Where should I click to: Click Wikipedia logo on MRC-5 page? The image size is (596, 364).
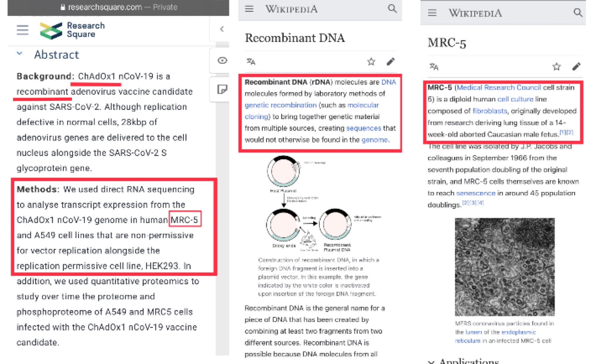(475, 13)
